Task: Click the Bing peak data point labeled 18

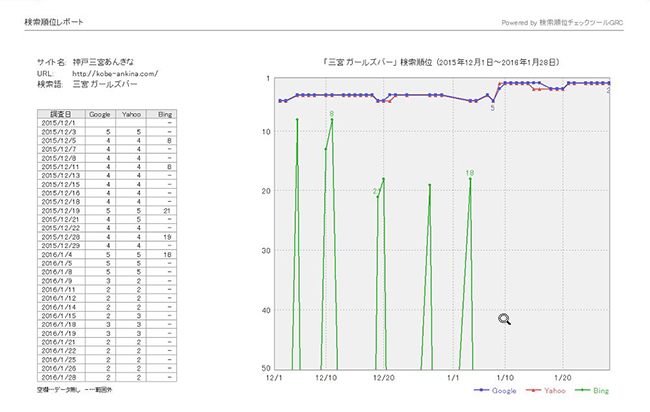Action: [x=470, y=179]
